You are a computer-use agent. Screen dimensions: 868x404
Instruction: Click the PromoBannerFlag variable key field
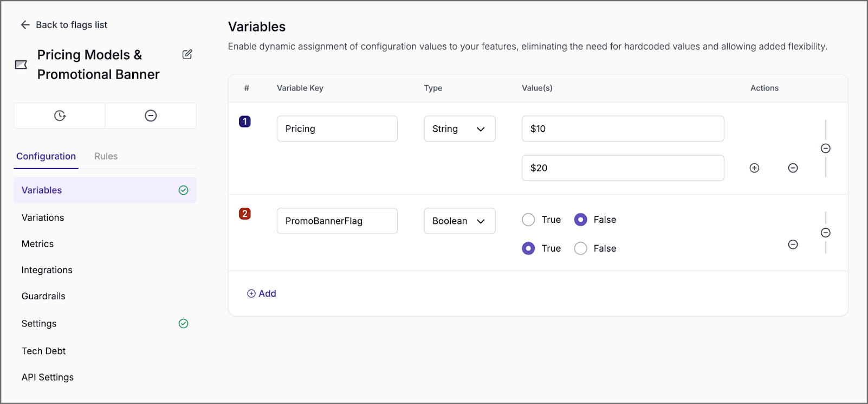(337, 221)
